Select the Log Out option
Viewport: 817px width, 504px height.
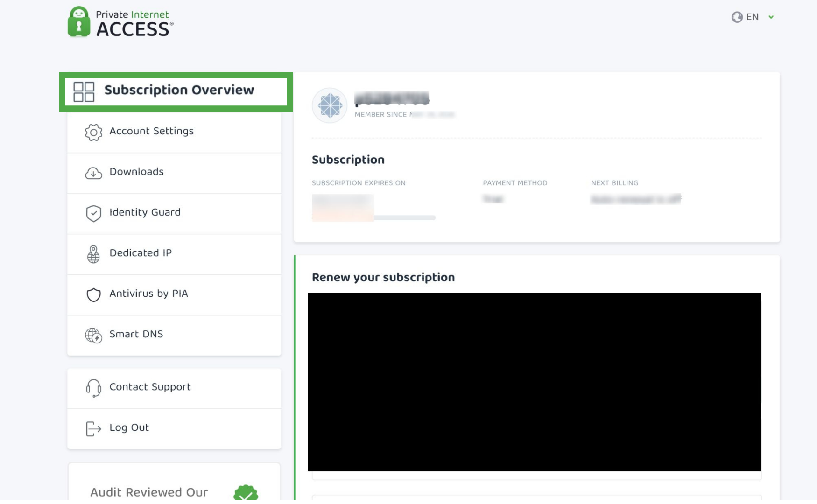click(x=174, y=429)
